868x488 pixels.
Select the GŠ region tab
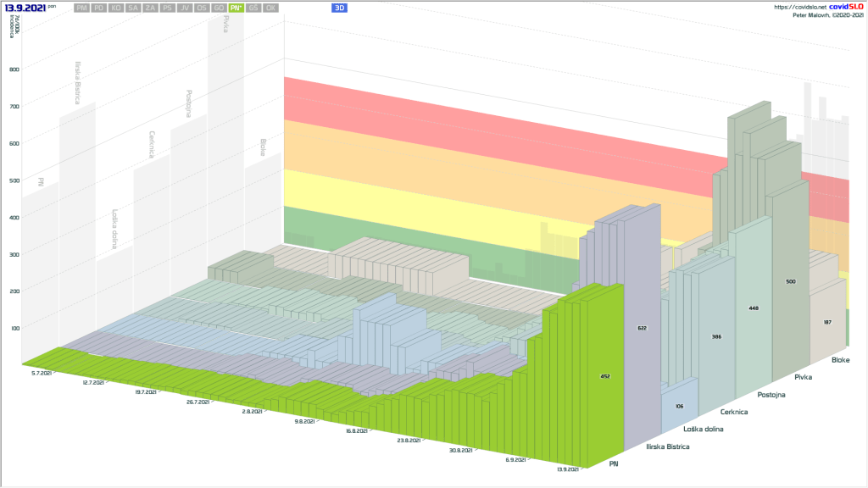(253, 8)
